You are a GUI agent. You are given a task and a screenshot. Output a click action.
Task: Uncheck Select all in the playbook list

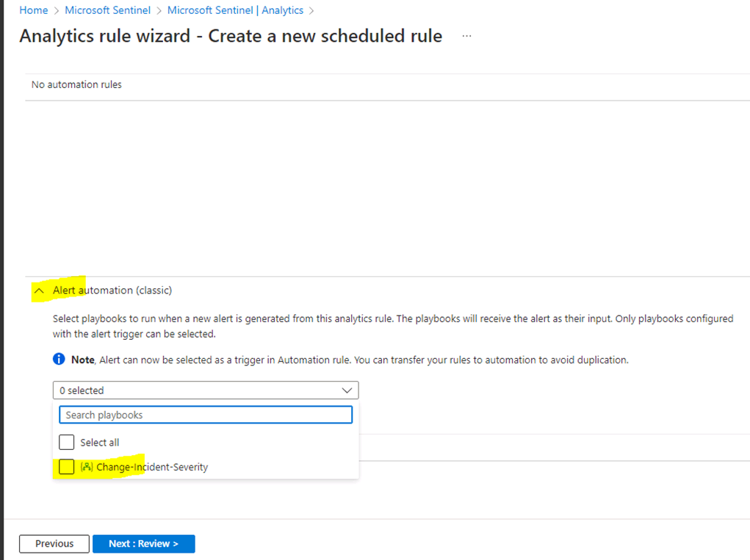tap(67, 442)
